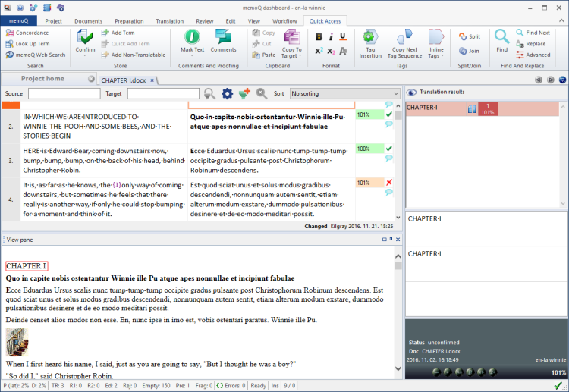The width and height of the screenshot is (569, 392).
Task: Open the filter settings gear icon
Action: [x=227, y=93]
